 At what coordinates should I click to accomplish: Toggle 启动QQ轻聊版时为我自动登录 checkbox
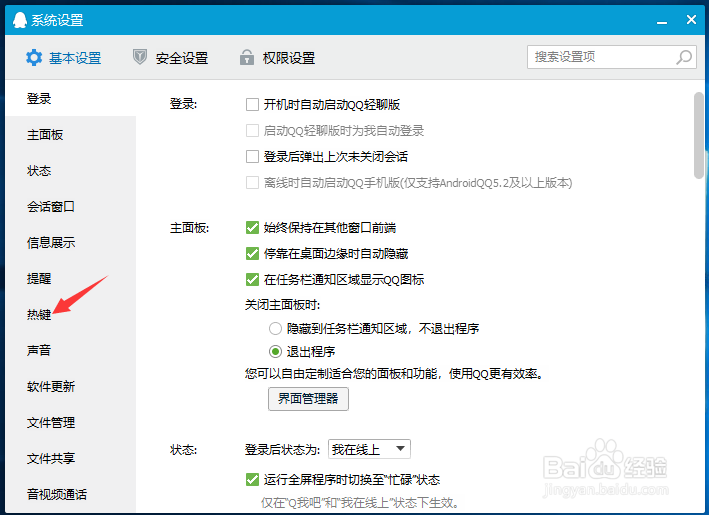pyautogui.click(x=252, y=131)
